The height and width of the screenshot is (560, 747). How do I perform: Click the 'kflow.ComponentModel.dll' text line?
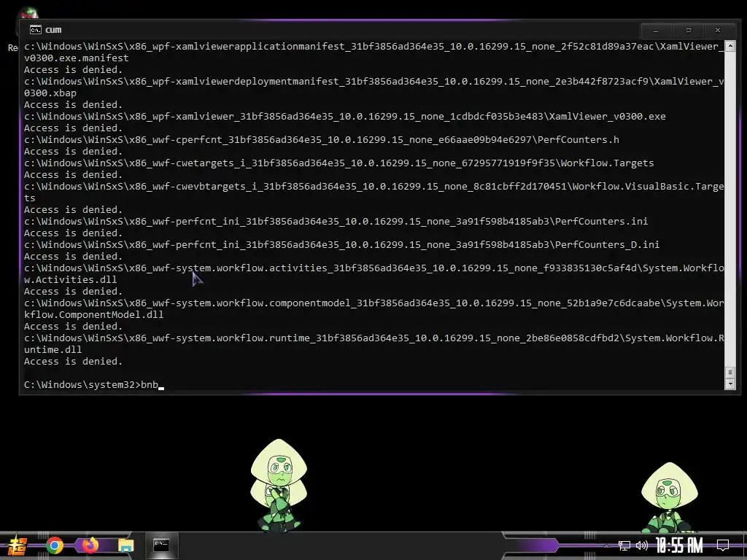pos(94,315)
